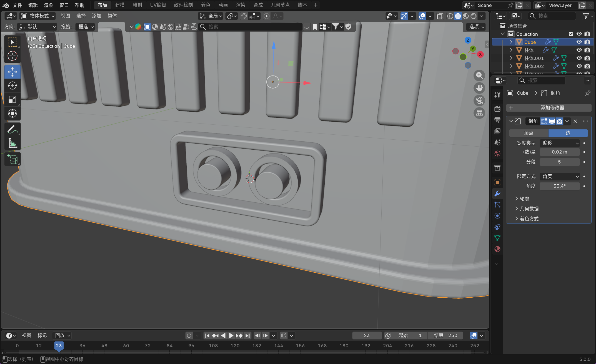Image resolution: width=596 pixels, height=364 pixels.
Task: Open the 文件 menu
Action: (17, 5)
